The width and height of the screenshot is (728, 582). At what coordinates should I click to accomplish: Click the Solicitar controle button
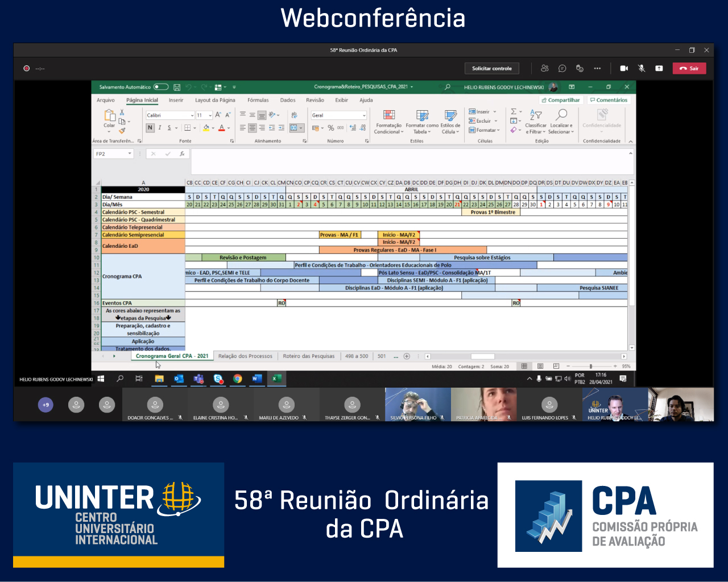[491, 68]
